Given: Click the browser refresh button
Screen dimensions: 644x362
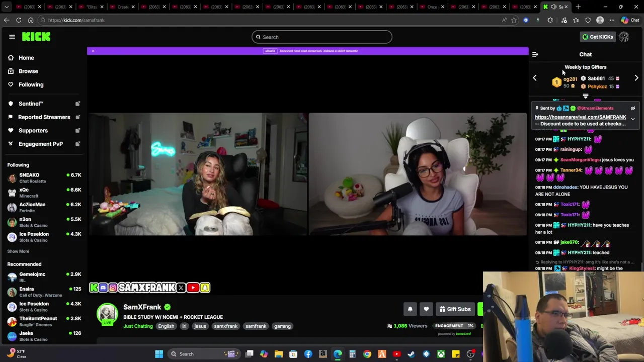Looking at the screenshot, I should pyautogui.click(x=19, y=20).
